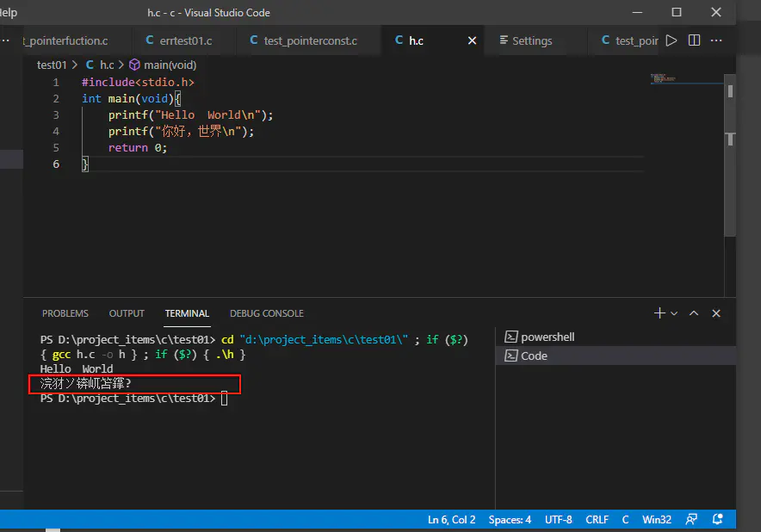Change file encoding via UTF-8 indicator
Image resolution: width=761 pixels, height=532 pixels.
[558, 519]
